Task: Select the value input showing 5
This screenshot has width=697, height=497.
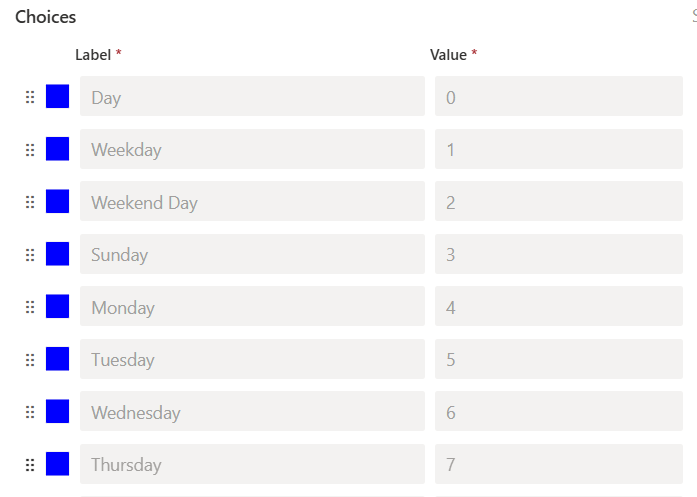Action: click(558, 359)
